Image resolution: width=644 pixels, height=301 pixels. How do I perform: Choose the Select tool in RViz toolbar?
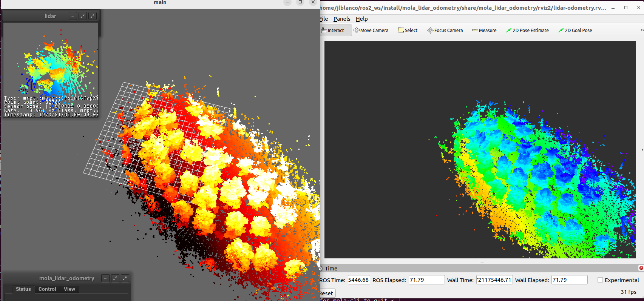tap(408, 31)
